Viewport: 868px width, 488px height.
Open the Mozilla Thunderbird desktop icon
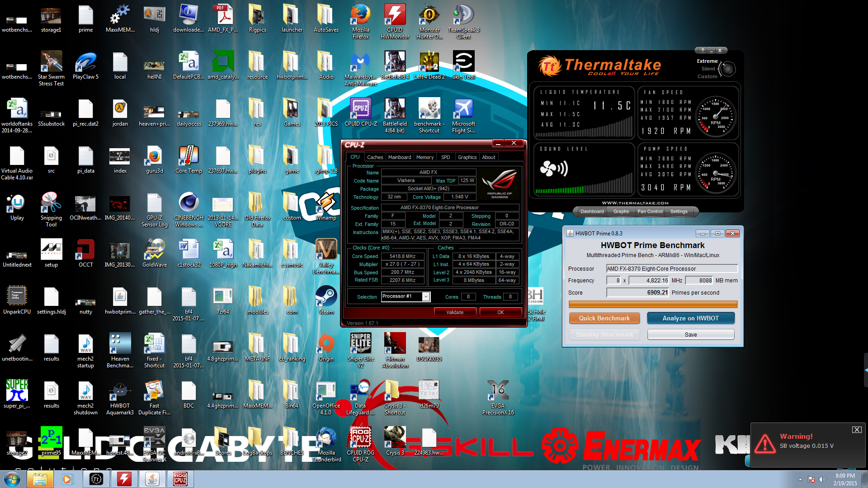coord(326,444)
